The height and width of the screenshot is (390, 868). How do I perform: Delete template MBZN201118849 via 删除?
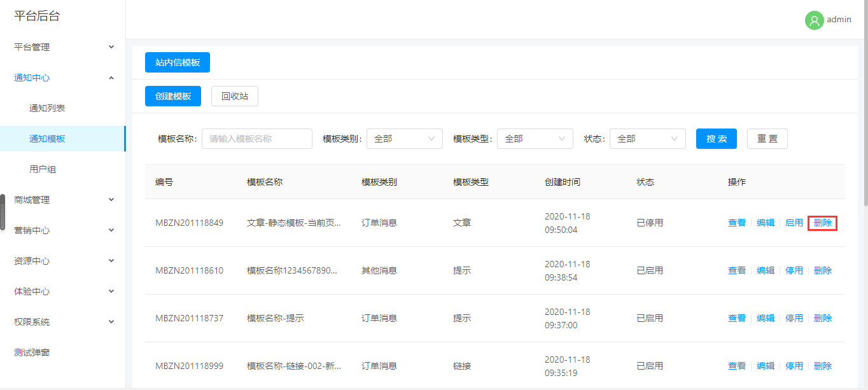(x=823, y=223)
